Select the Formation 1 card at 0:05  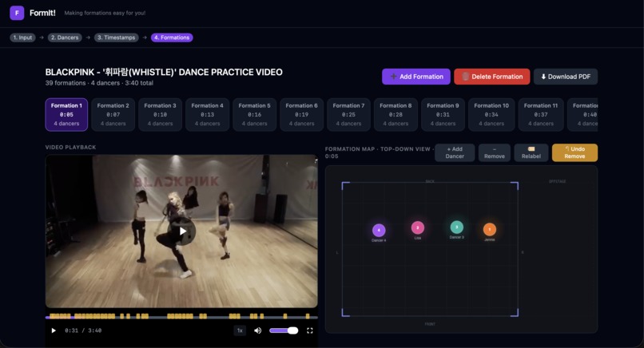coord(66,114)
